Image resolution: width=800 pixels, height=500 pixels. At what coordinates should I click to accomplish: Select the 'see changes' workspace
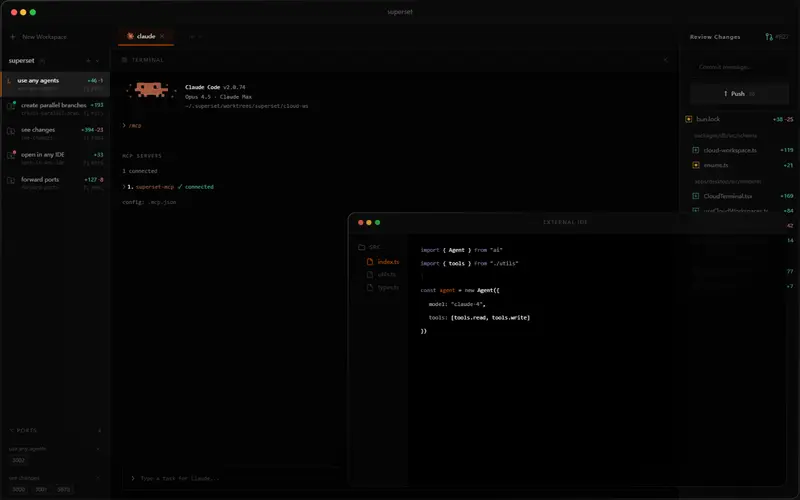pyautogui.click(x=55, y=134)
